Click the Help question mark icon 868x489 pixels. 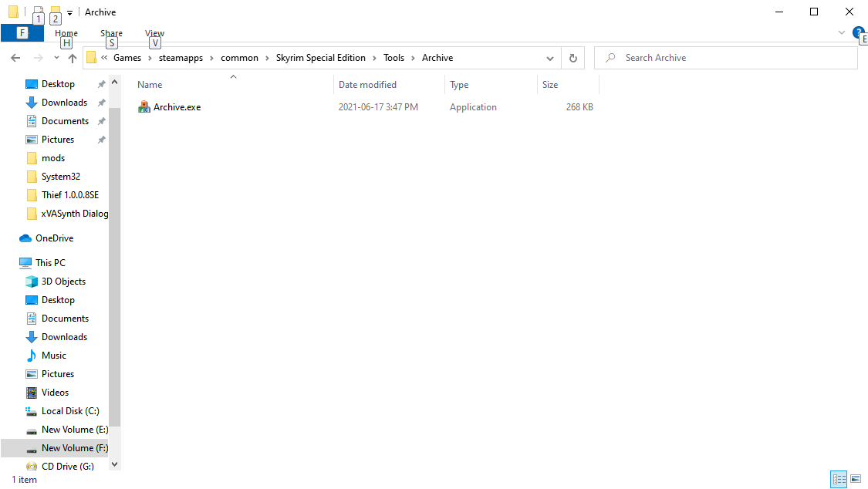tap(858, 32)
